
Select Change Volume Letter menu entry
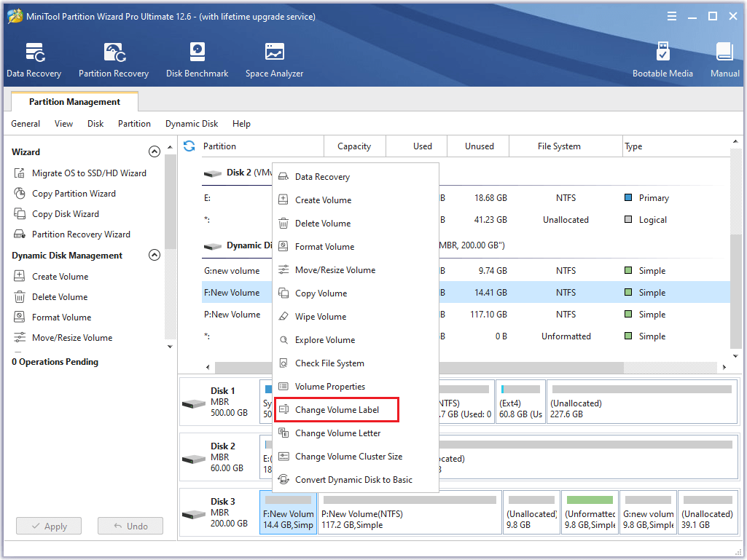(x=356, y=433)
